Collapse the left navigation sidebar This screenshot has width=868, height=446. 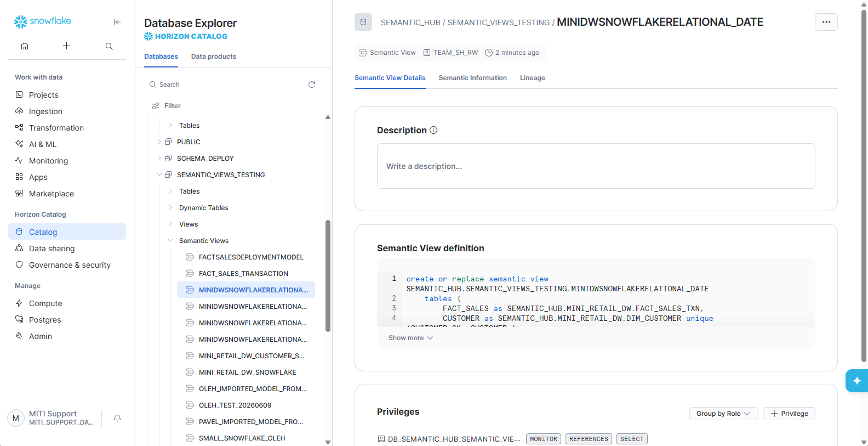click(x=117, y=22)
